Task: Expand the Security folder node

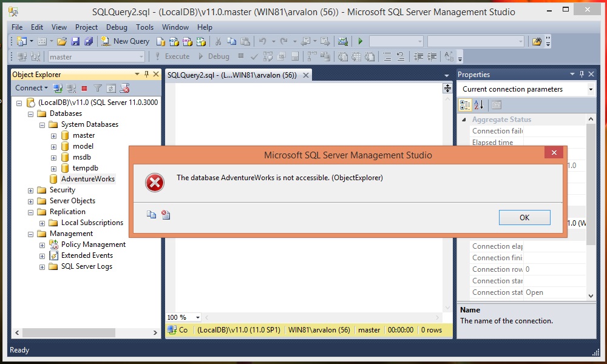Action: pos(30,190)
